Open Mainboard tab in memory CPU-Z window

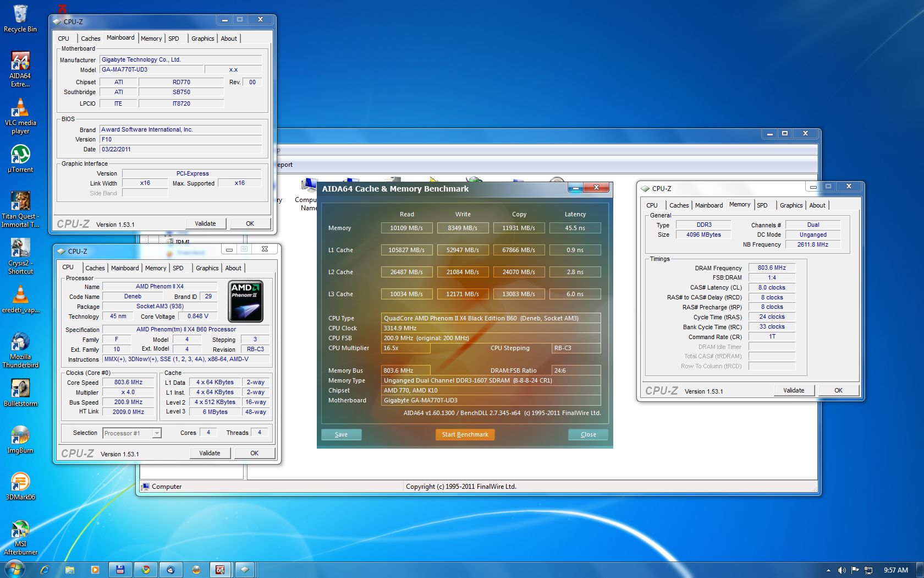(x=709, y=205)
